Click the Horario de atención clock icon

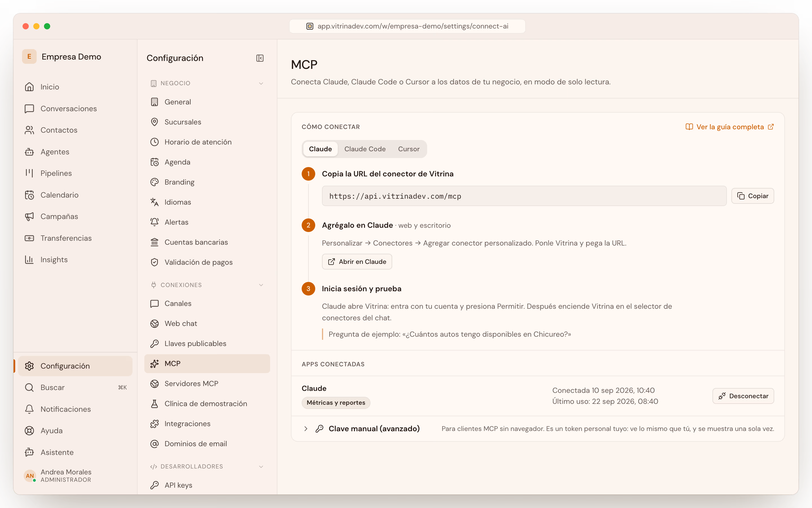tap(154, 142)
